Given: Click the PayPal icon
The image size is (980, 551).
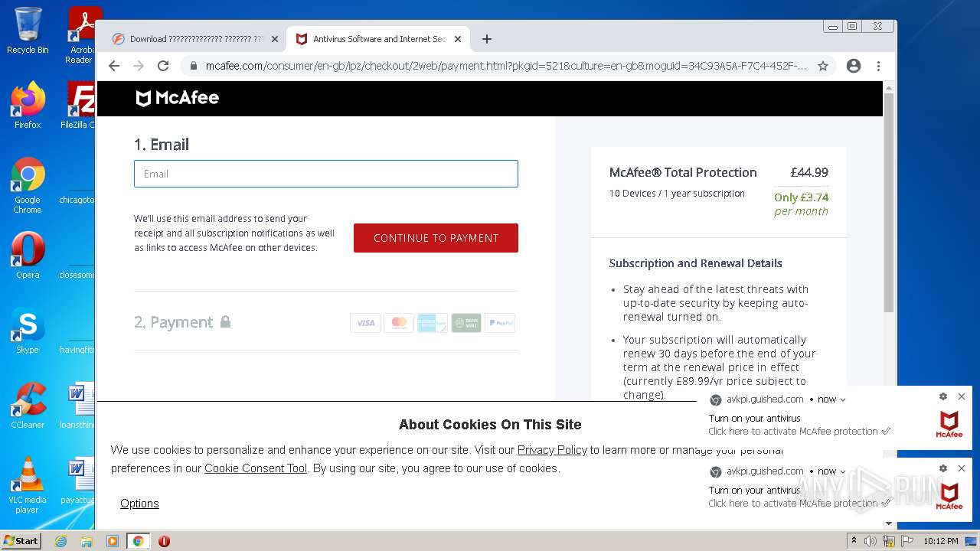Looking at the screenshot, I should click(x=500, y=323).
